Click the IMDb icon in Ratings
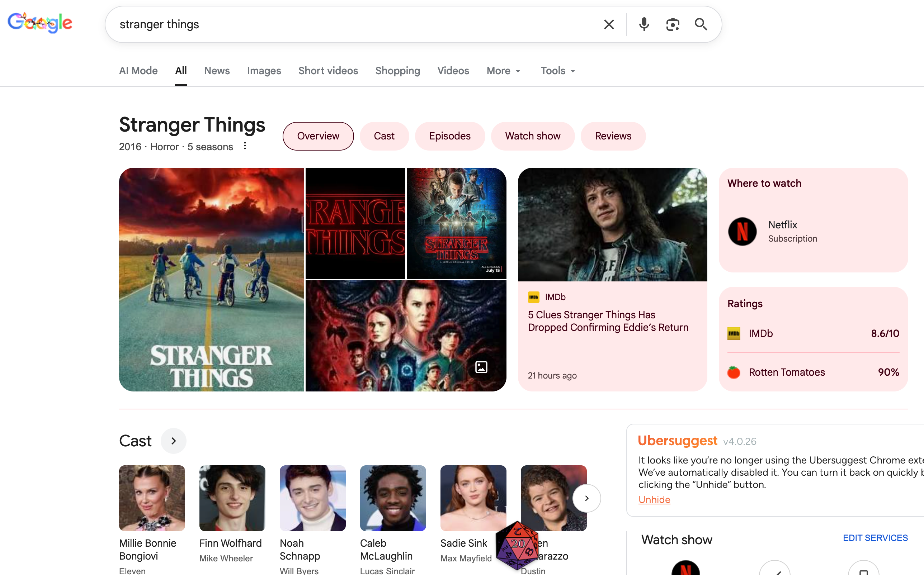 tap(734, 333)
